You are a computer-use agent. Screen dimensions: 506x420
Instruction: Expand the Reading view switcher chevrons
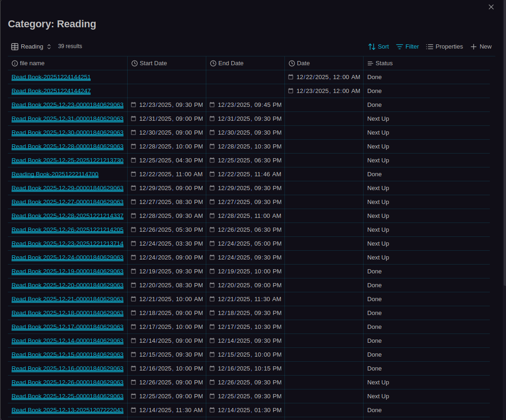click(x=49, y=47)
